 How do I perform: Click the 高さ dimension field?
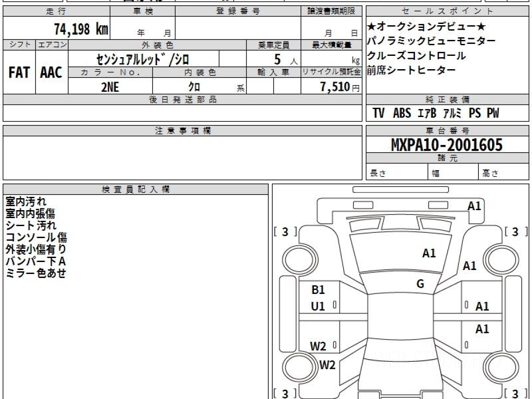504,172
